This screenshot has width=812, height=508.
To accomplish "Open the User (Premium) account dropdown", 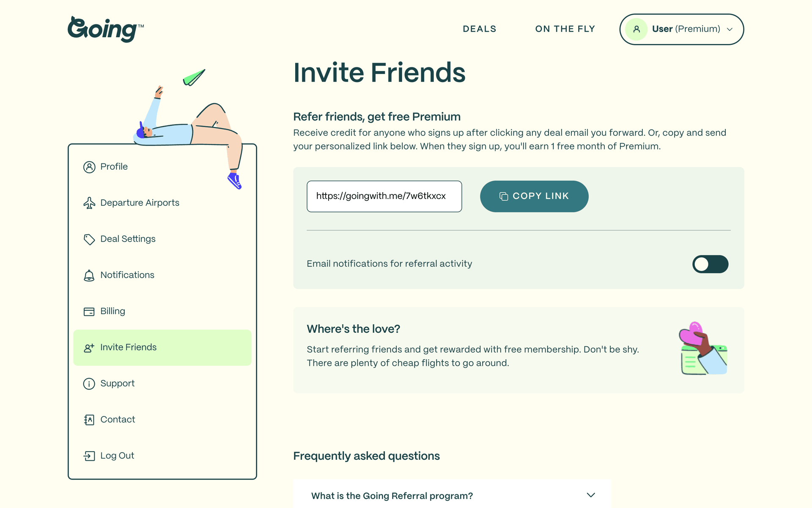I will tap(681, 29).
